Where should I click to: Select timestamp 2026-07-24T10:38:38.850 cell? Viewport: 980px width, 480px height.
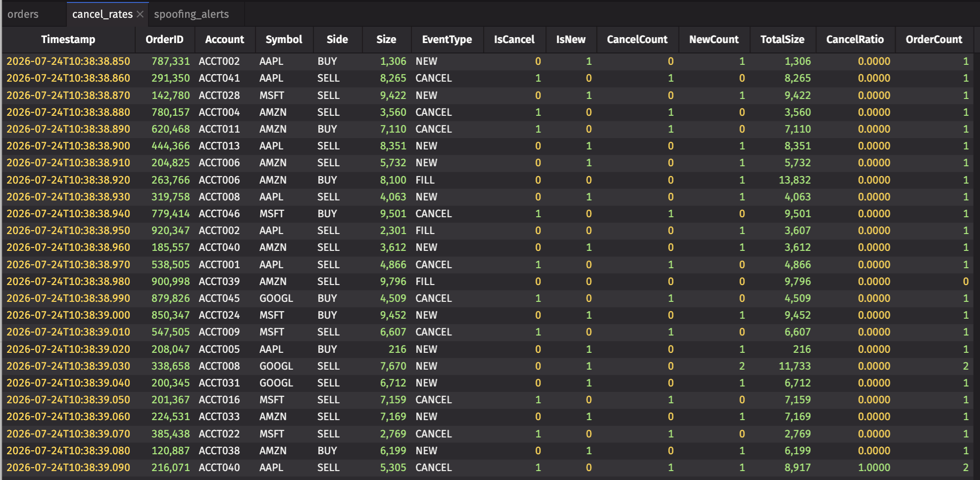68,61
